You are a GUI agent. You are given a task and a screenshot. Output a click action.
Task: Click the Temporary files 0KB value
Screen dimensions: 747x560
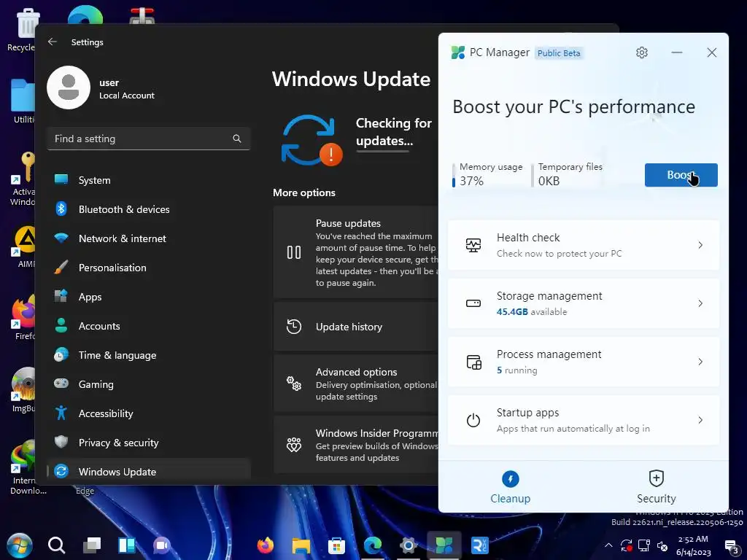549,181
